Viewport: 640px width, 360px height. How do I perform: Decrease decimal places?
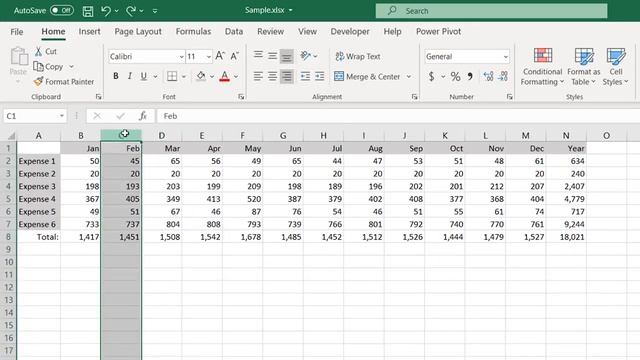click(503, 76)
